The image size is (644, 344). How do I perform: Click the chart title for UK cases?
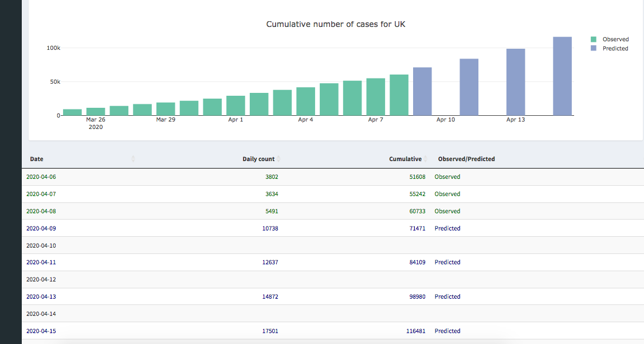(336, 24)
